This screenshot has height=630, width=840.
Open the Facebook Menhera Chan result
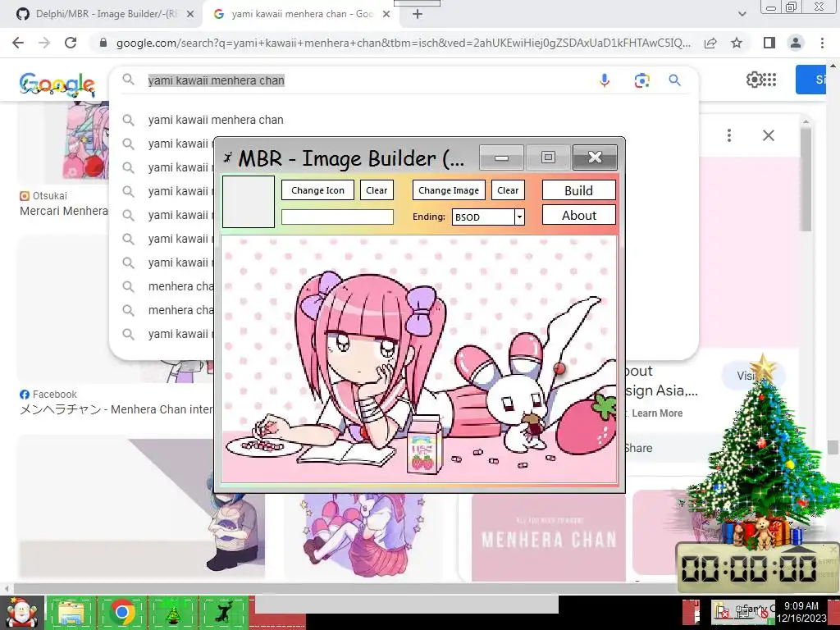pyautogui.click(x=116, y=410)
